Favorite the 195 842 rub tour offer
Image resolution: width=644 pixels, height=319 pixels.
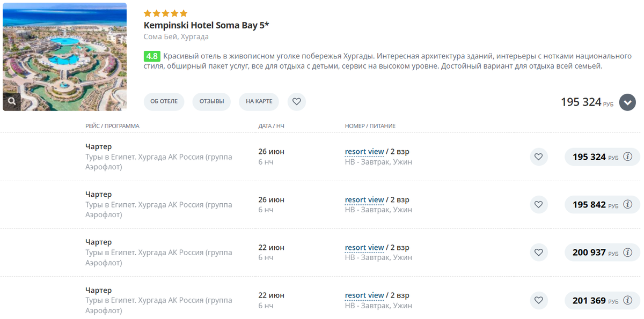click(539, 205)
